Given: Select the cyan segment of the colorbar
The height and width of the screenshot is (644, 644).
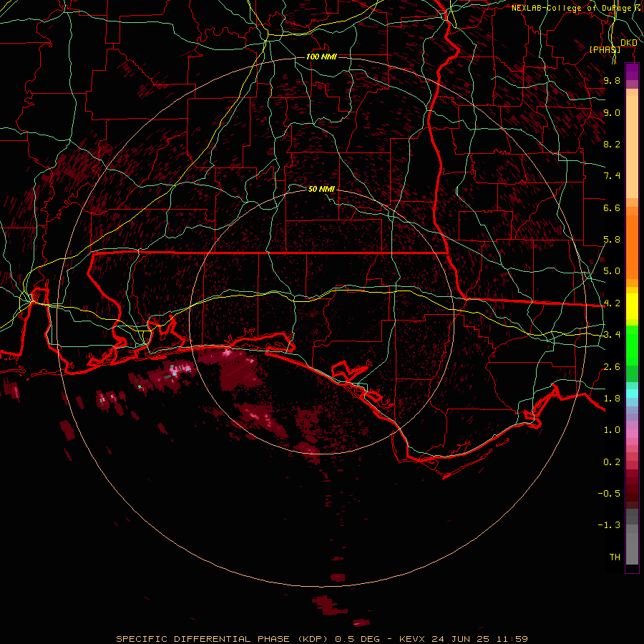Looking at the screenshot, I should coord(632,394).
